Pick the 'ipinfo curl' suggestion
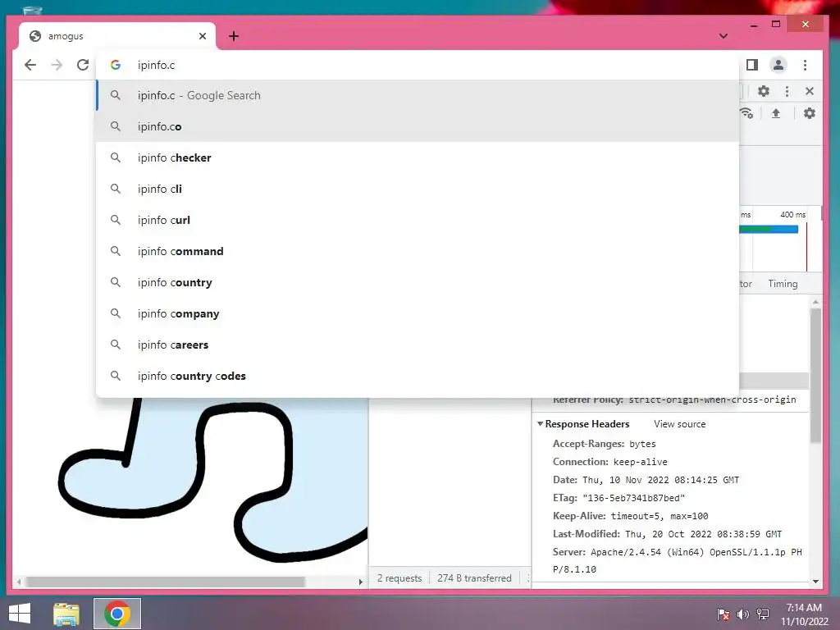Screen dimensions: 840x630 point(418,220)
